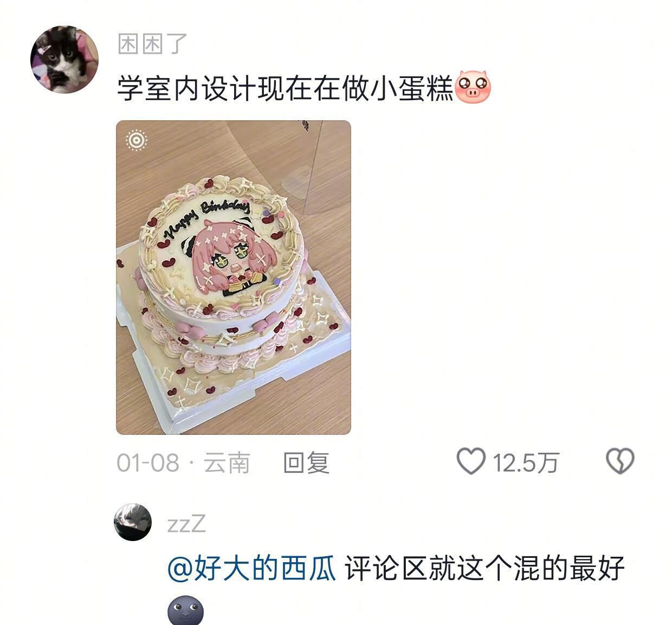The height and width of the screenshot is (625, 672).
Task: Tap the pig emoji in the comment
Action: pos(473,87)
